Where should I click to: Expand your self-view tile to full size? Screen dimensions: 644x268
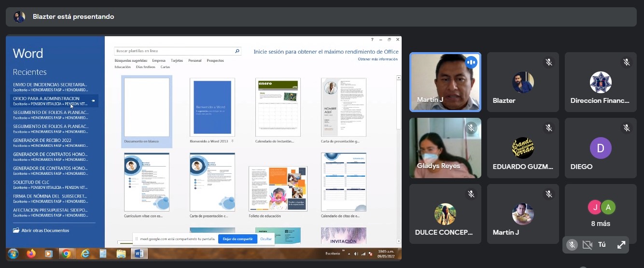pos(621,245)
